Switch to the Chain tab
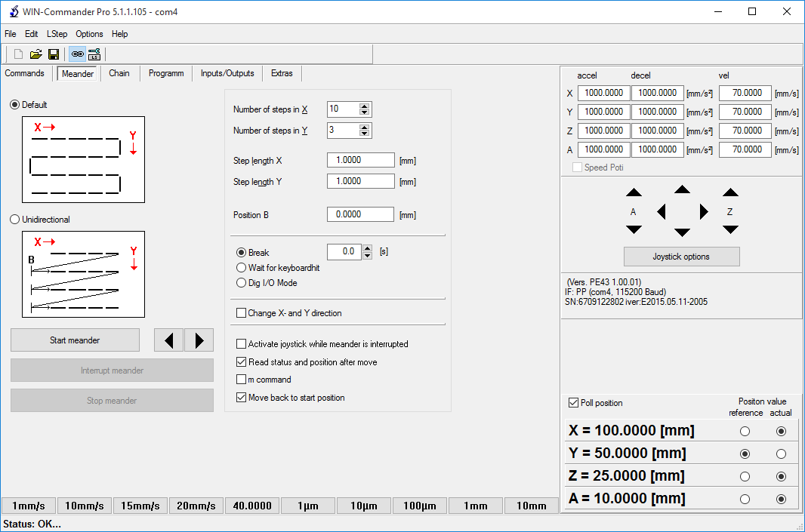 pyautogui.click(x=119, y=73)
